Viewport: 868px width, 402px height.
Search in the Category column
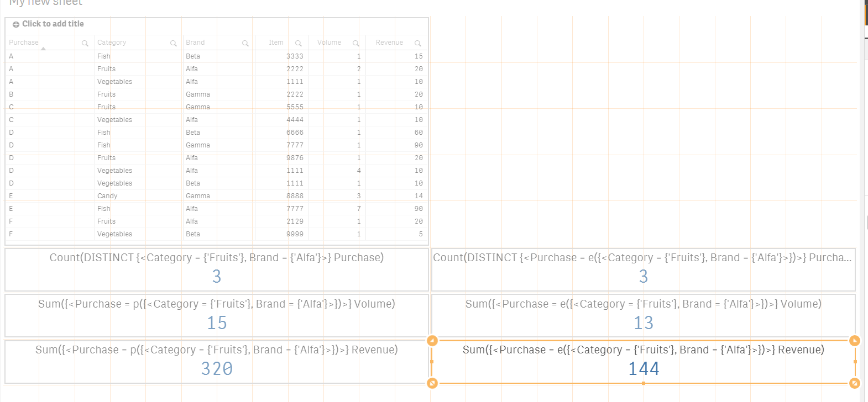(x=173, y=43)
